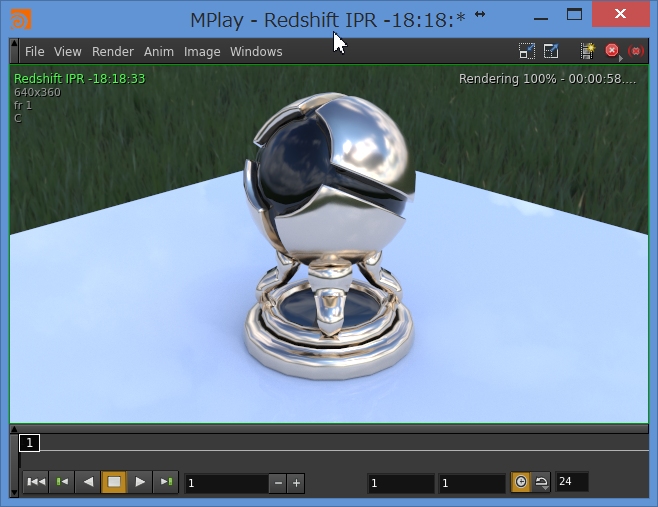Screen dimensions: 658x507
Task: Open the loop mode dropdown
Action: coord(541,482)
